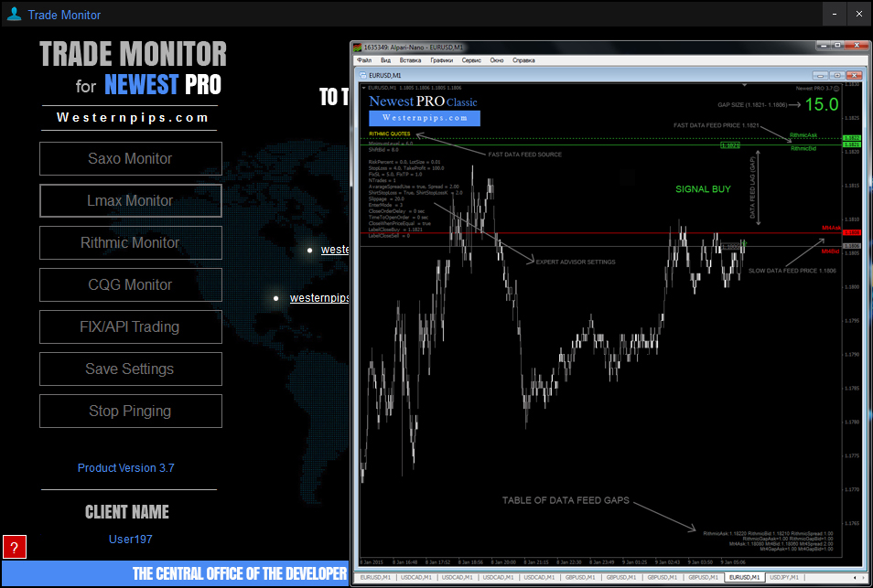
Task: Click the green 1.1821 price label on chart
Action: [730, 145]
